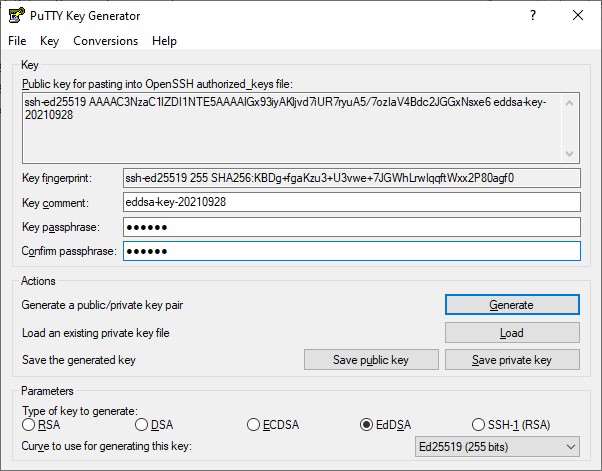602x471 pixels.
Task: Open the File menu
Action: (17, 41)
